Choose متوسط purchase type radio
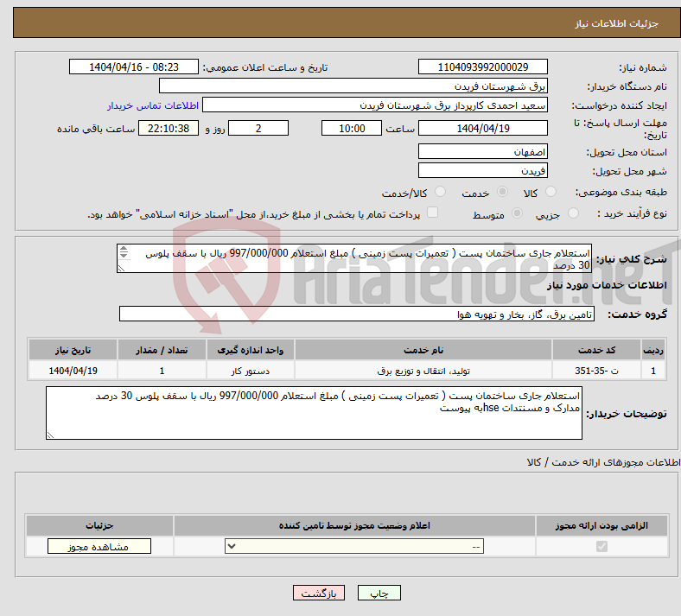 (x=518, y=213)
